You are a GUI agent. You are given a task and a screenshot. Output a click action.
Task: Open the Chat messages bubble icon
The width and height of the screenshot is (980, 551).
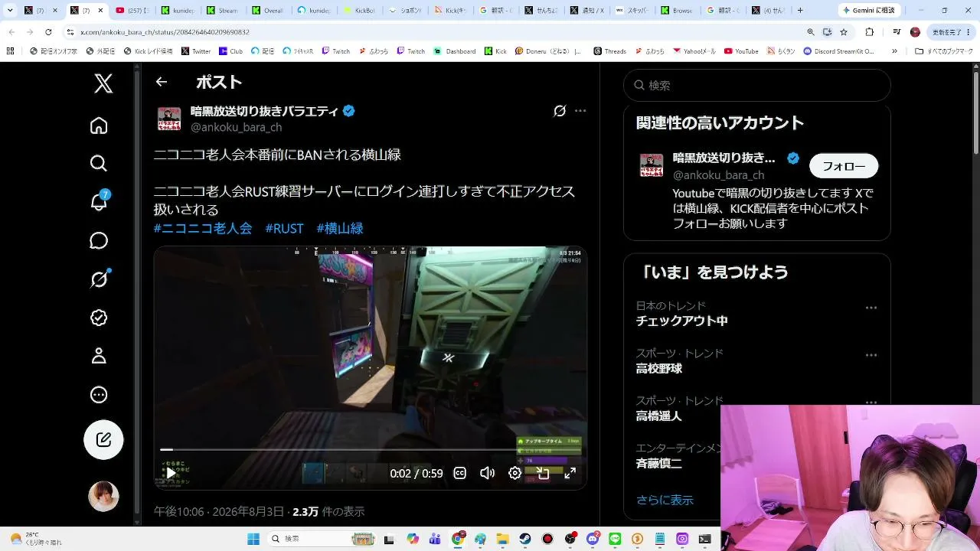pos(99,240)
